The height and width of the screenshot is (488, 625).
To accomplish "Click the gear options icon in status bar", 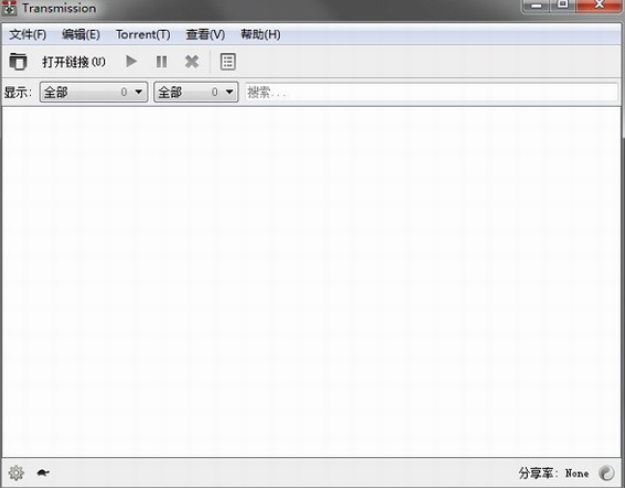I will 16,473.
